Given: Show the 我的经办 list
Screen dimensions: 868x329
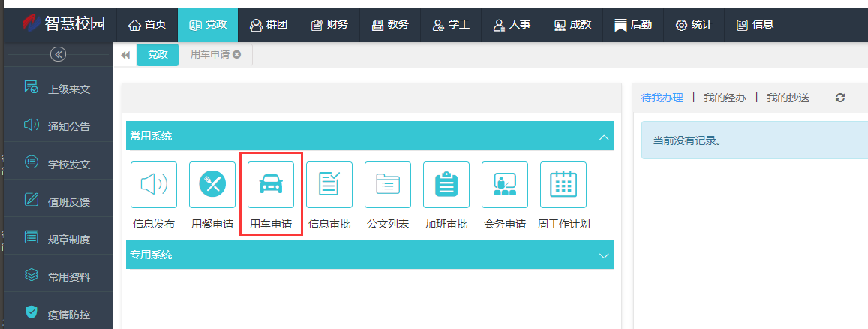Looking at the screenshot, I should [725, 98].
